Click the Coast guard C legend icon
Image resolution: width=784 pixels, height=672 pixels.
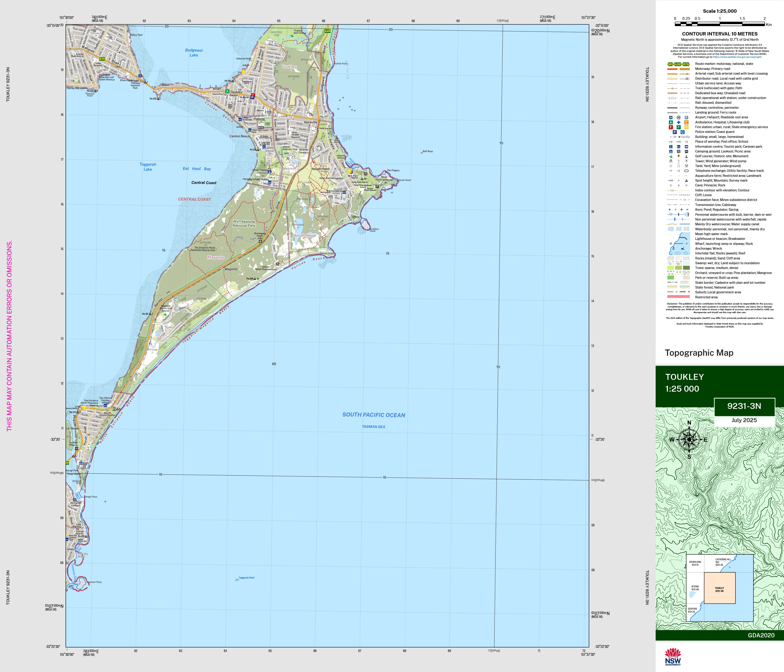(x=683, y=132)
